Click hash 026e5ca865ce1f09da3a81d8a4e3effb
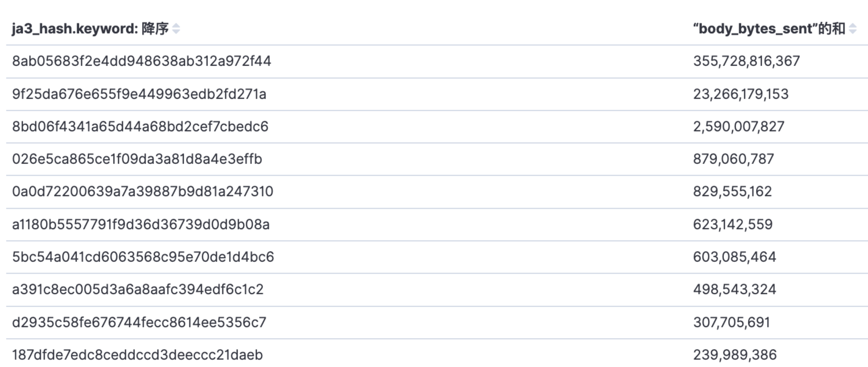Image resolution: width=868 pixels, height=367 pixels. click(x=137, y=159)
